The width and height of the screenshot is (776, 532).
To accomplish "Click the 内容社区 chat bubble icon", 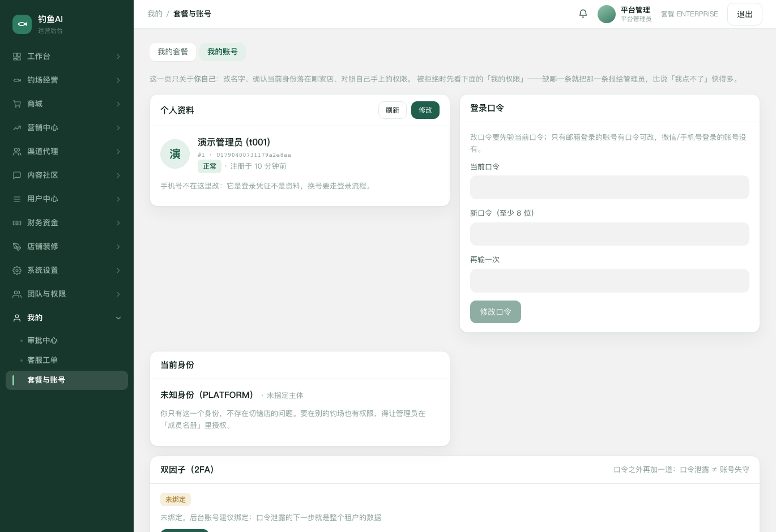I will click(x=17, y=175).
